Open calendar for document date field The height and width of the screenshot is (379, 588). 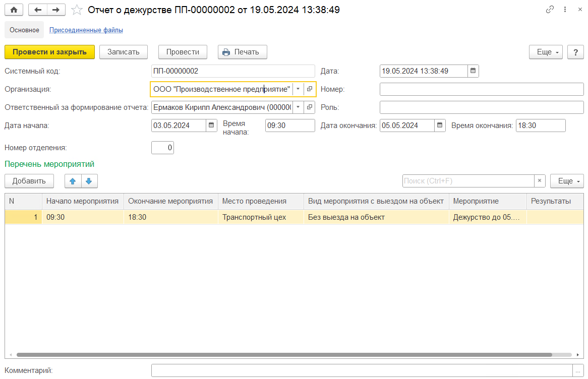[473, 71]
